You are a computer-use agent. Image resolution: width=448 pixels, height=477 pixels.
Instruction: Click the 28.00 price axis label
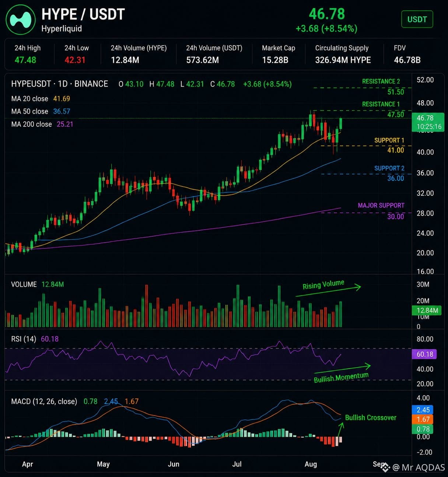tap(425, 213)
